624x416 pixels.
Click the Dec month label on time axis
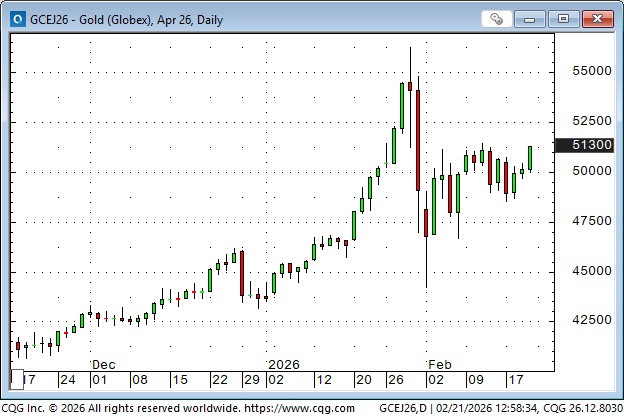[105, 366]
